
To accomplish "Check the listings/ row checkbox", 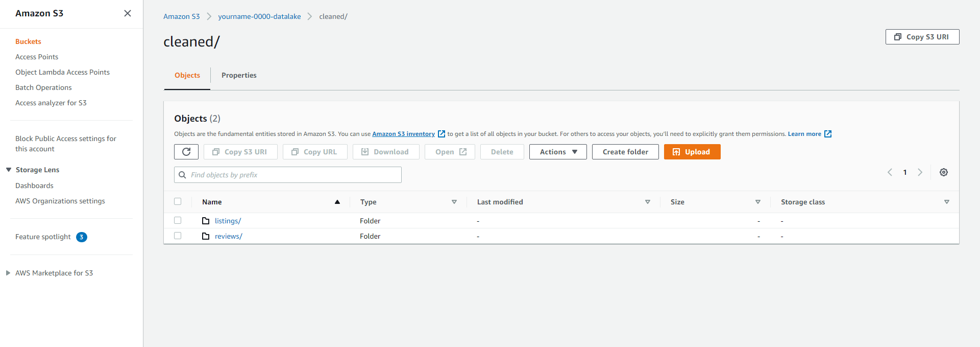I will 178,220.
